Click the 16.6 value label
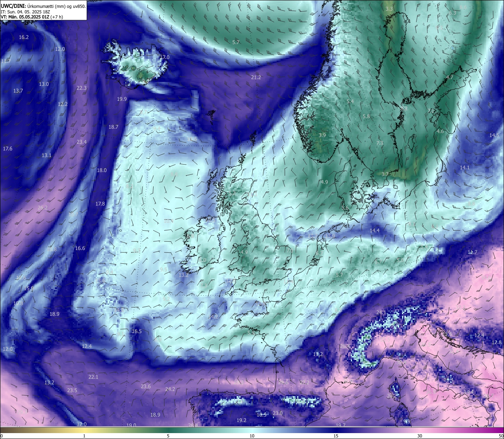The image size is (504, 439). pos(80,248)
